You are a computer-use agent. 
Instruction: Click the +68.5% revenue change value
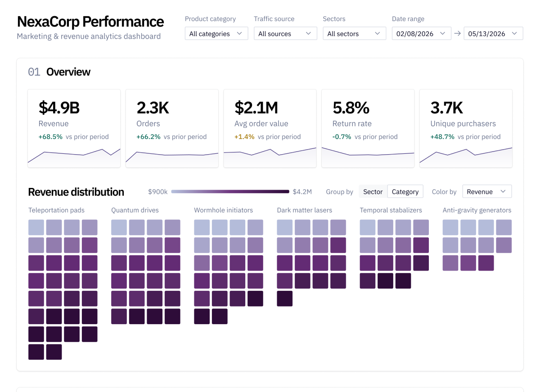[50, 137]
